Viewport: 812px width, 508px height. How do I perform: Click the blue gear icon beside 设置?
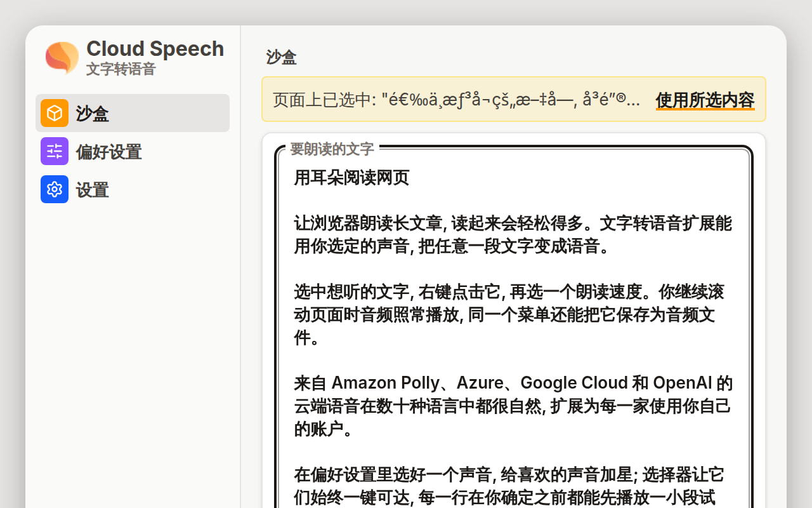click(x=55, y=189)
